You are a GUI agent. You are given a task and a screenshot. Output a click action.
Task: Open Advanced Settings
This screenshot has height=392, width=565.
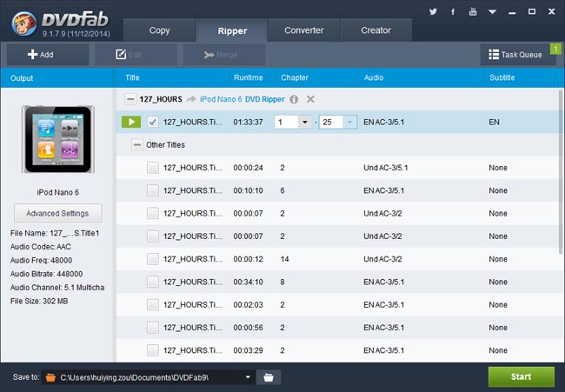[x=57, y=213]
